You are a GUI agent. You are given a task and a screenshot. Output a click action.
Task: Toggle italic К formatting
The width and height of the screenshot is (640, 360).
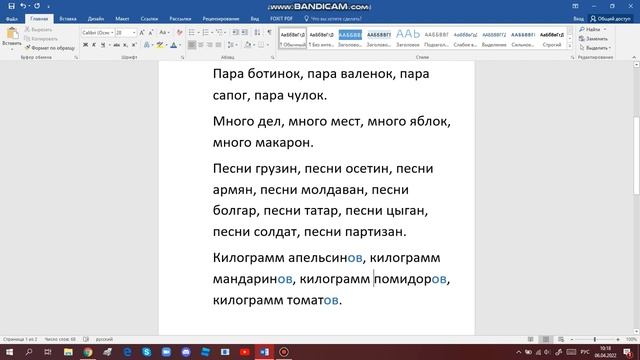coord(94,45)
